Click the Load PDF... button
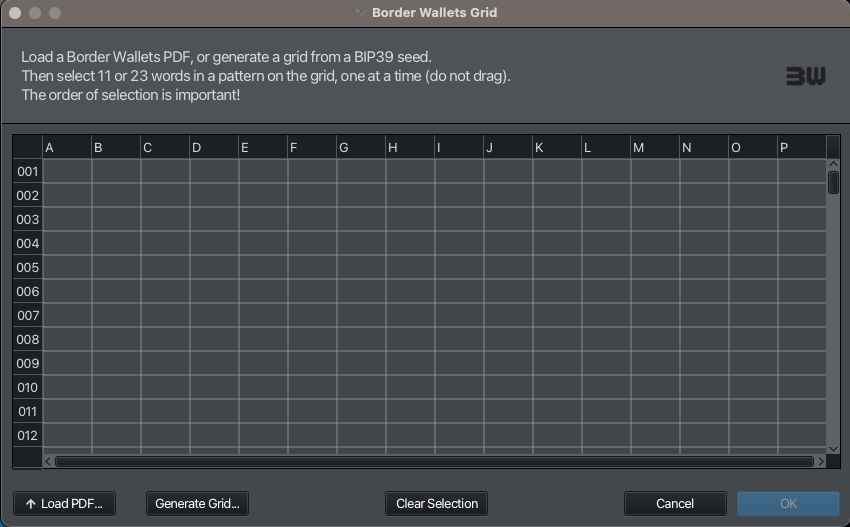The height and width of the screenshot is (527, 850). point(65,504)
